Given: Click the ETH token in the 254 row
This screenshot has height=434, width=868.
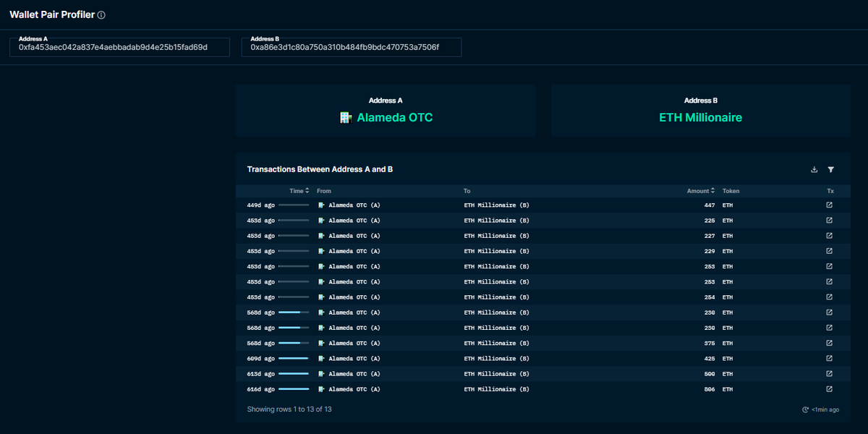Looking at the screenshot, I should 728,297.
